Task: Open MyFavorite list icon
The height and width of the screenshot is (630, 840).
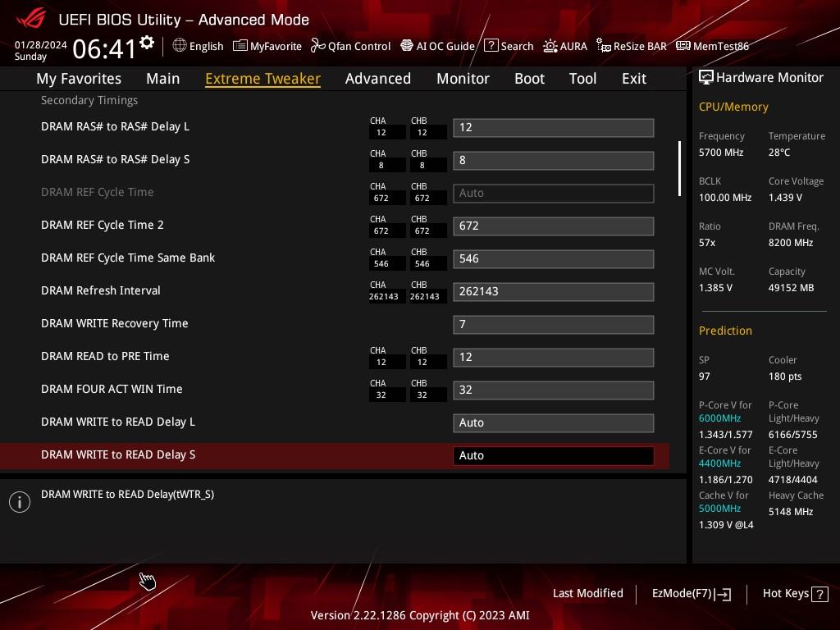Action: [240, 46]
